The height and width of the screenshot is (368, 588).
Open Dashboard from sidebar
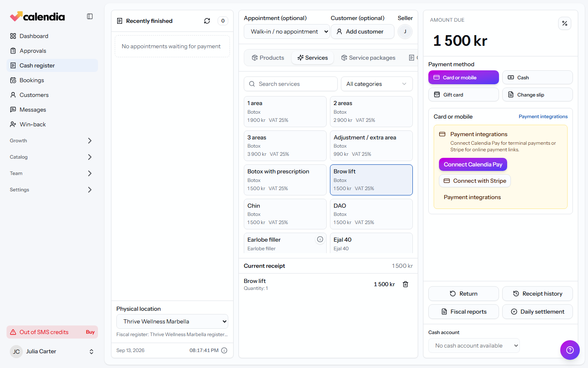[x=52, y=36]
